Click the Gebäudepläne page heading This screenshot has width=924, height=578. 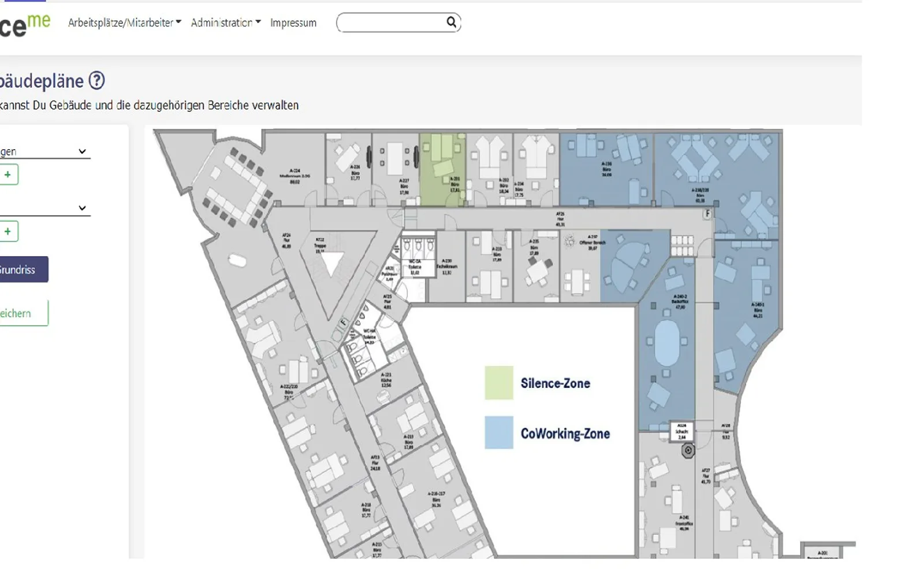point(42,81)
